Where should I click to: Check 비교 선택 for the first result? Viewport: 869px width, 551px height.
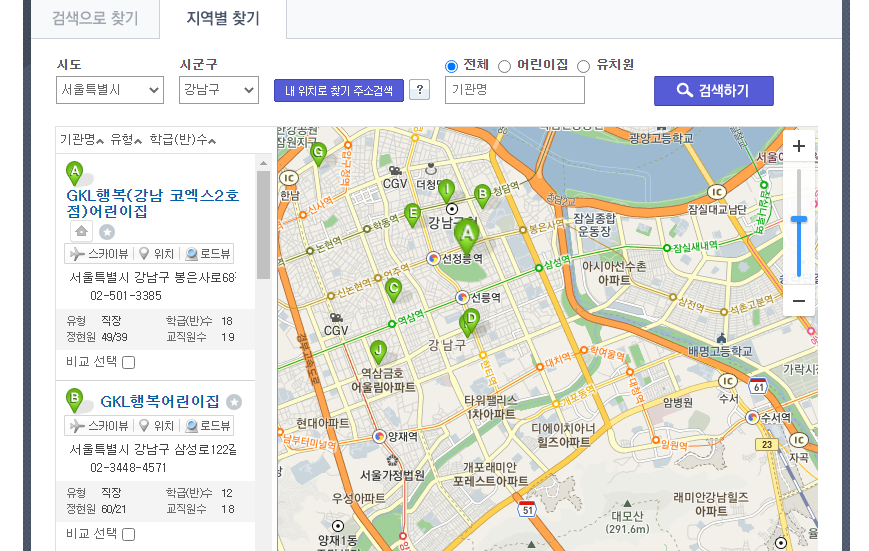pos(129,362)
